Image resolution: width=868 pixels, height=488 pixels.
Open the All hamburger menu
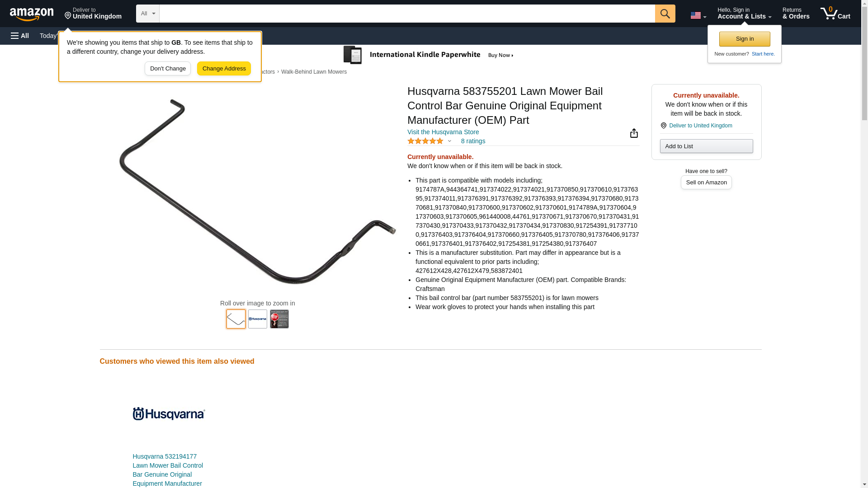tap(20, 36)
